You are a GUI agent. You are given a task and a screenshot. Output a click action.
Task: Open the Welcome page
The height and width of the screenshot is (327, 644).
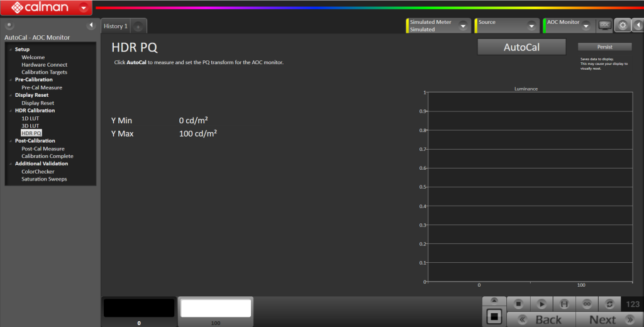(33, 57)
